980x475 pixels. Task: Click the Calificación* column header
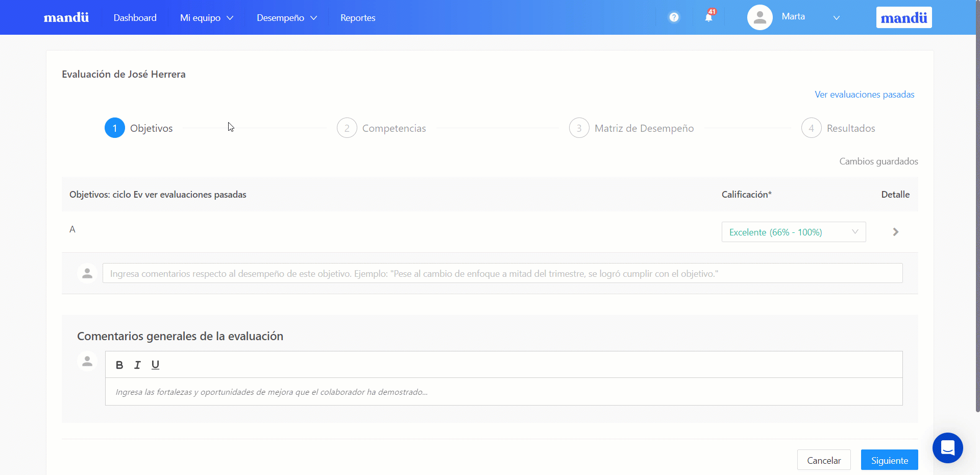pyautogui.click(x=746, y=195)
